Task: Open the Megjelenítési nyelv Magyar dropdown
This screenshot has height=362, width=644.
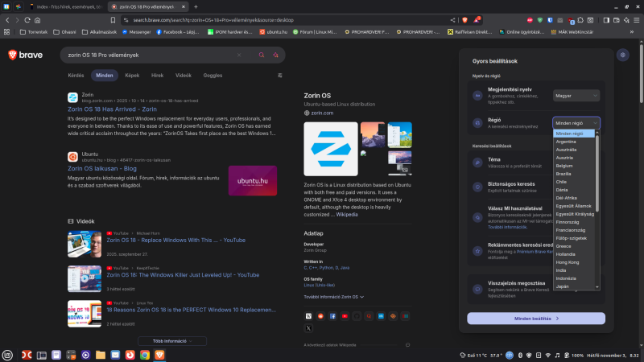Action: [x=576, y=96]
